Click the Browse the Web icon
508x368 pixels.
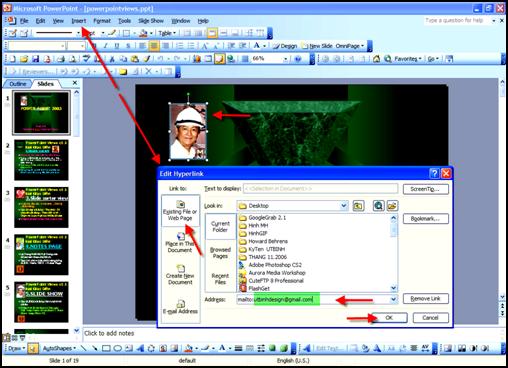pos(378,206)
